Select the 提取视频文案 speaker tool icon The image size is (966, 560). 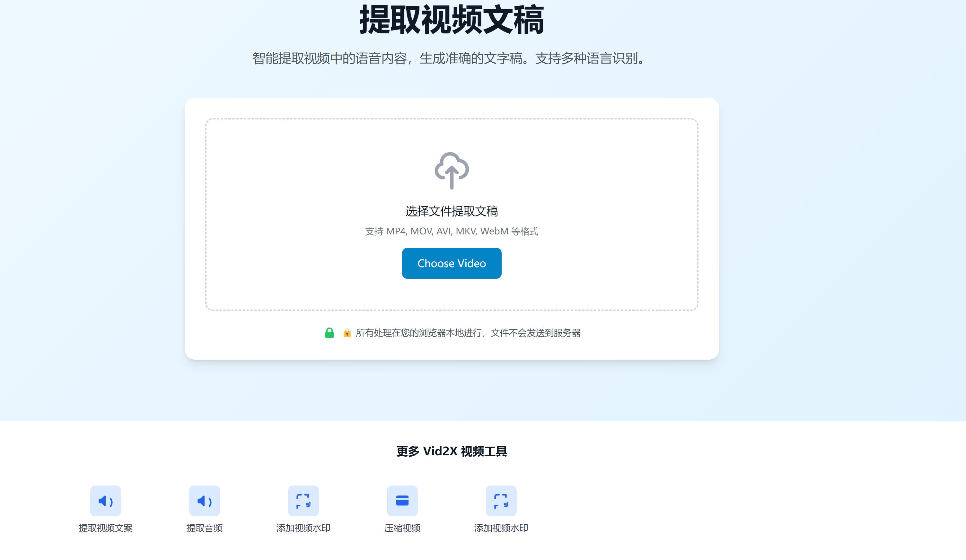coord(105,501)
